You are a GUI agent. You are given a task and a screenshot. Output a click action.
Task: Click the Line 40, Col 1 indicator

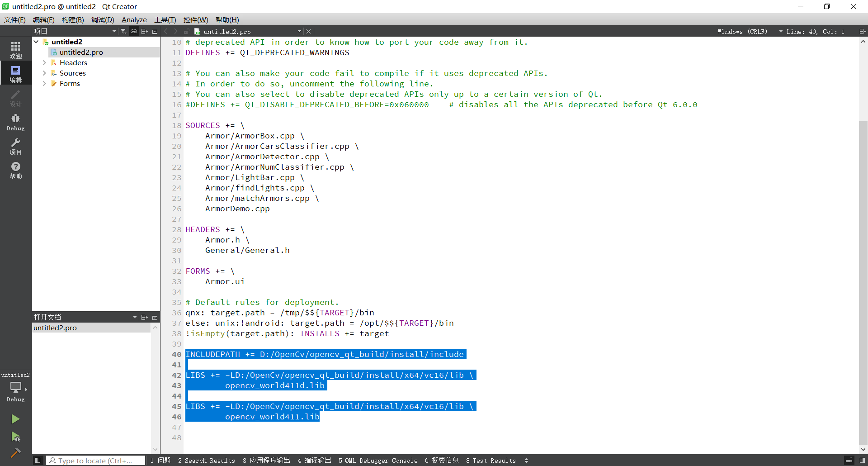[x=815, y=31]
